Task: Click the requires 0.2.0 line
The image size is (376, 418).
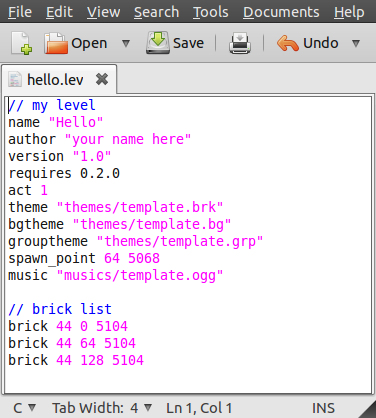Action: pos(64,173)
